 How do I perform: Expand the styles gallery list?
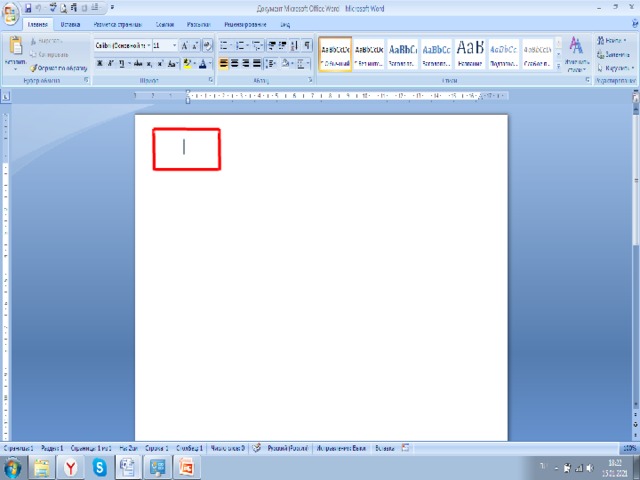pos(559,66)
